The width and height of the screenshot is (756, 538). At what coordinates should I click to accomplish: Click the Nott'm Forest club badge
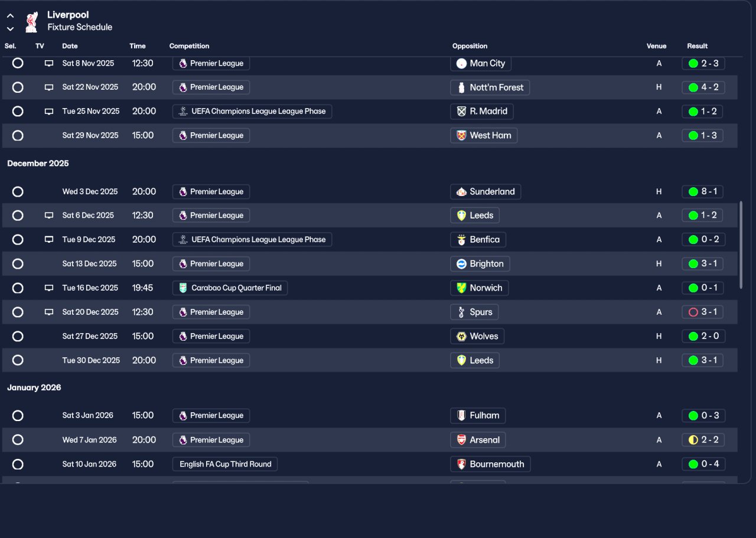tap(462, 87)
